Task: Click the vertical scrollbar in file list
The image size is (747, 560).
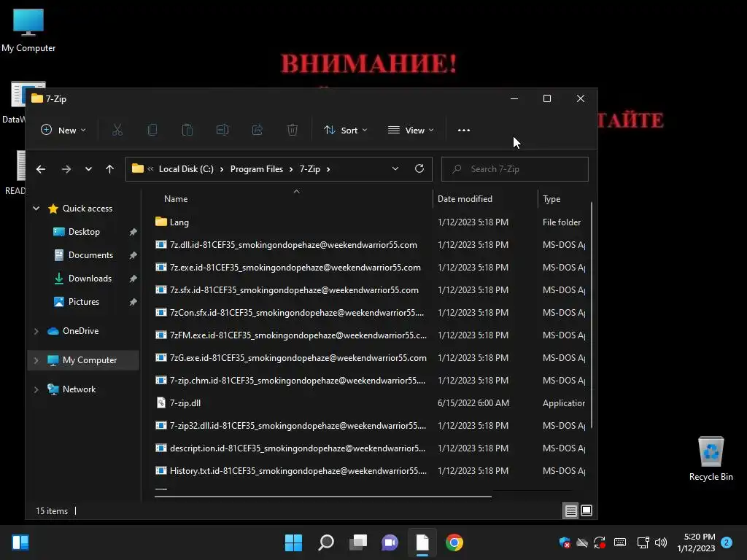Action: (592, 314)
